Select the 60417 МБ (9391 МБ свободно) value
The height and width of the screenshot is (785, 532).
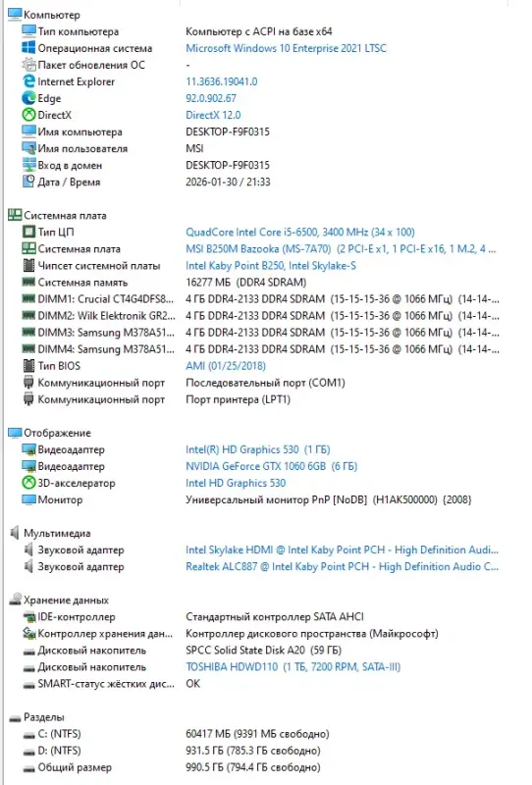pyautogui.click(x=257, y=734)
